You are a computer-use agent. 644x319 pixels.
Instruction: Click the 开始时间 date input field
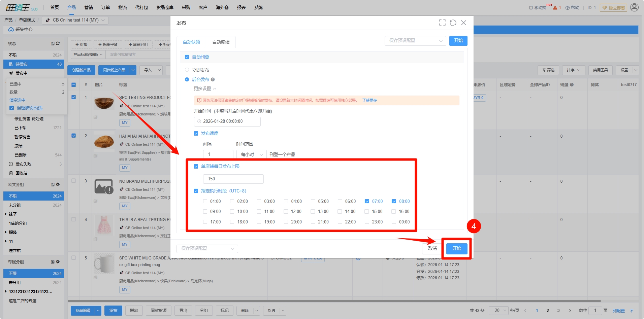pos(227,121)
